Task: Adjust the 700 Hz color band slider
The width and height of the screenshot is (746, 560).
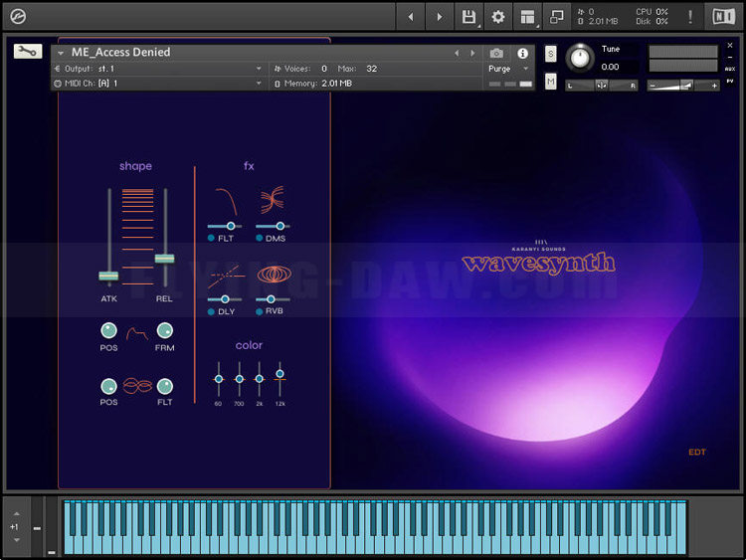Action: pyautogui.click(x=240, y=379)
